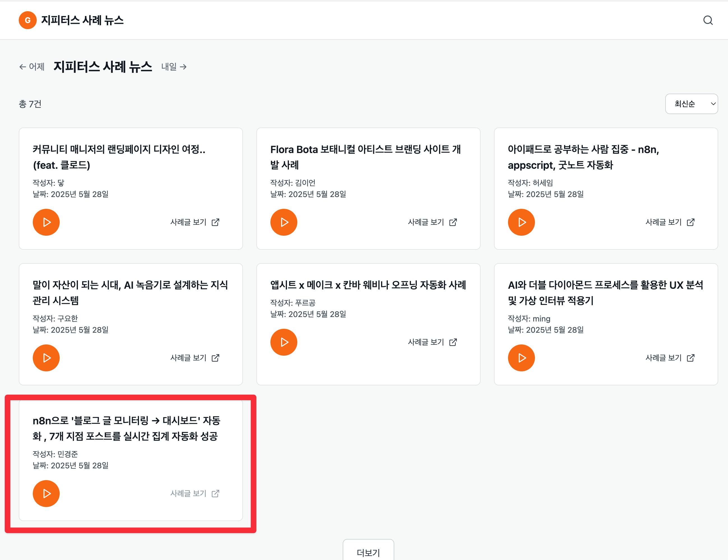Play the 커뮤니티 매니저 랜딩페이지 case audio

pyautogui.click(x=46, y=222)
